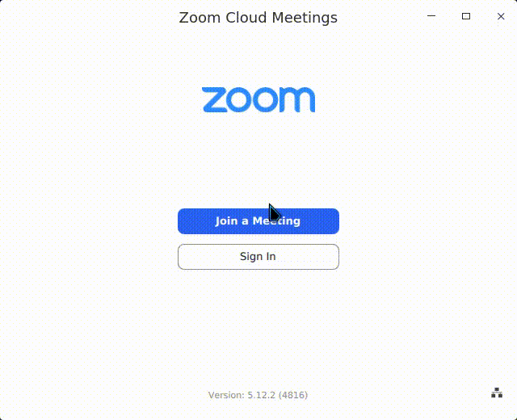
Task: Click the Sign In button
Action: [x=258, y=257]
